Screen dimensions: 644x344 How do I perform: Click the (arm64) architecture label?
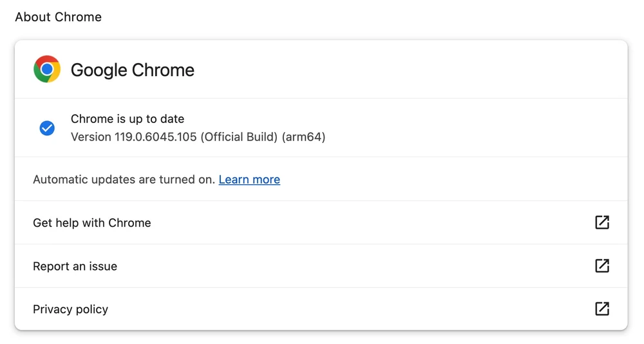[303, 137]
